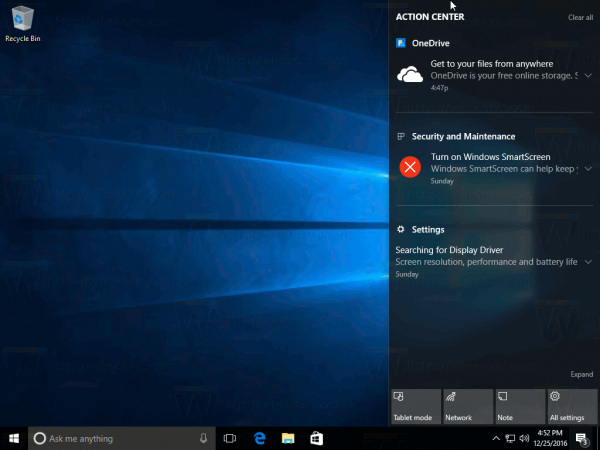
Task: Open File Explorer from the taskbar
Action: (288, 439)
